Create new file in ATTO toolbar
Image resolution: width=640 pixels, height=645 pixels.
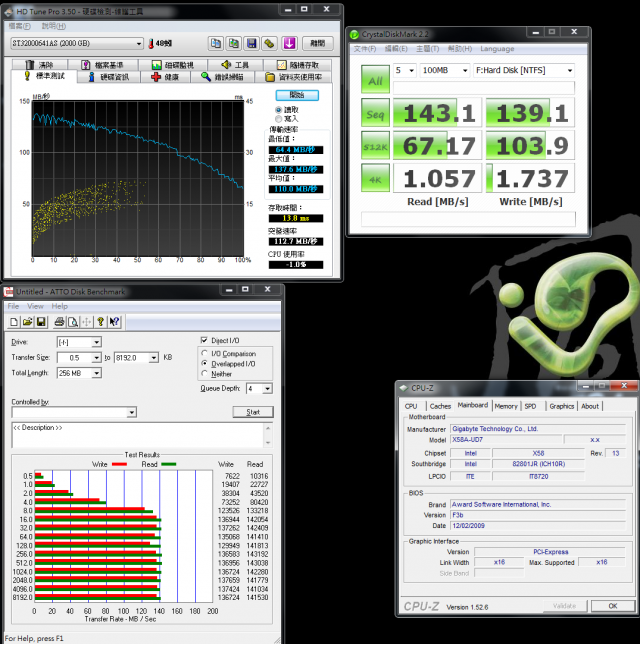click(x=14, y=322)
